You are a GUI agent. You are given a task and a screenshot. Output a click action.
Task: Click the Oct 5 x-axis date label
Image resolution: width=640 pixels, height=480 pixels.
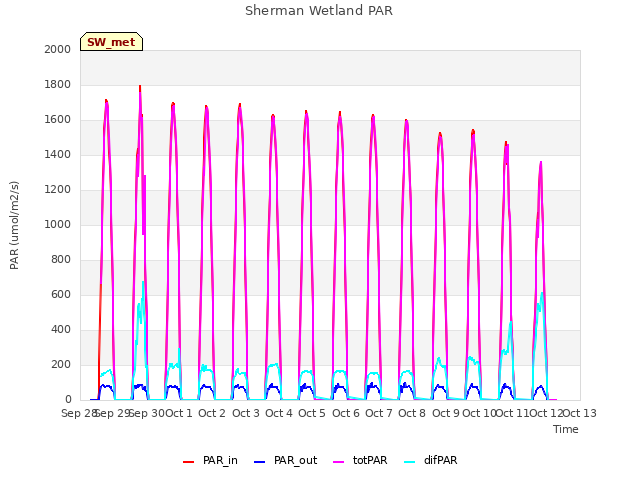[312, 413]
